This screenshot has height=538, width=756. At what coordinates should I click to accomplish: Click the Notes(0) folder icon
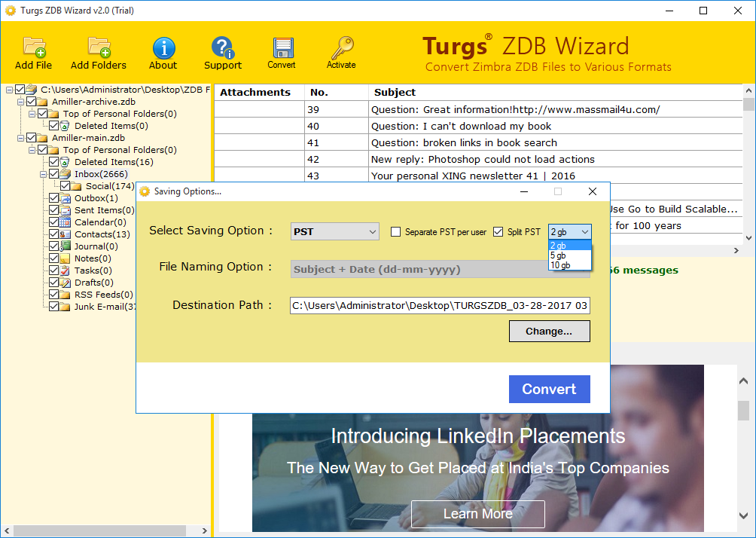[x=65, y=258]
